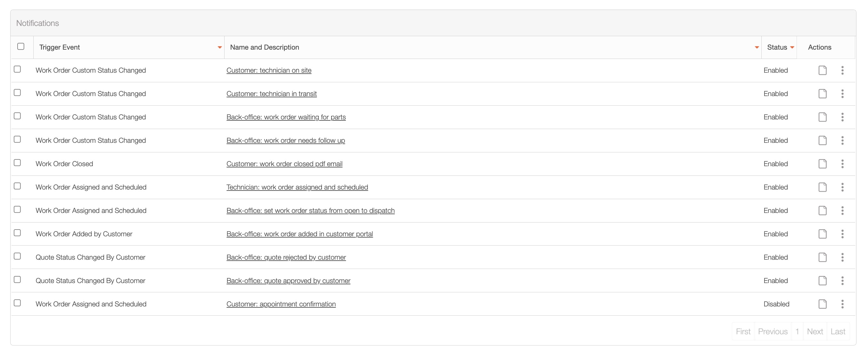Check the Work Order Closed row checkbox

point(18,163)
